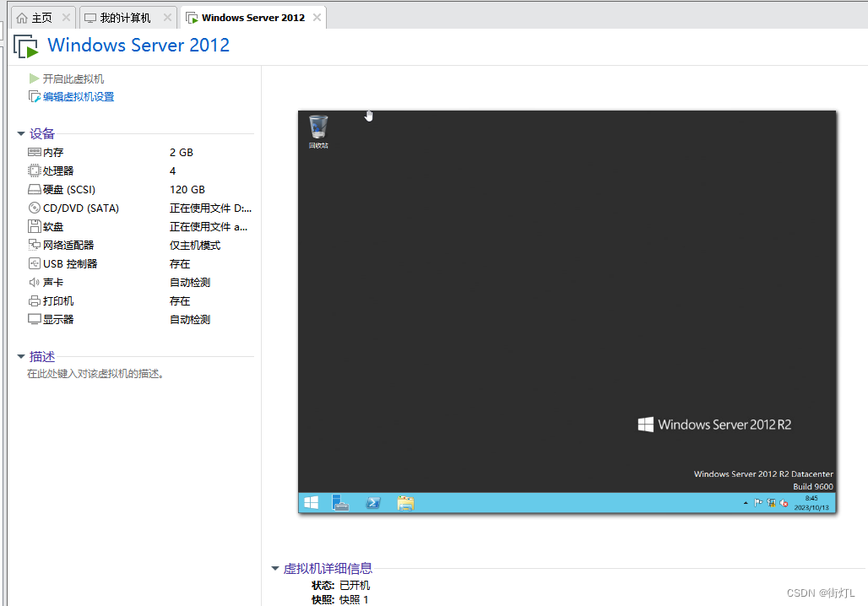Click the 内存 memory device icon
Screen dimensions: 868x606
[35, 152]
